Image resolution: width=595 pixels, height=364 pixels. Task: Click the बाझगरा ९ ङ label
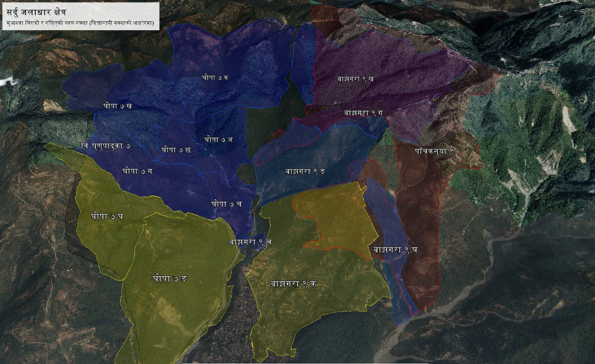(x=305, y=171)
